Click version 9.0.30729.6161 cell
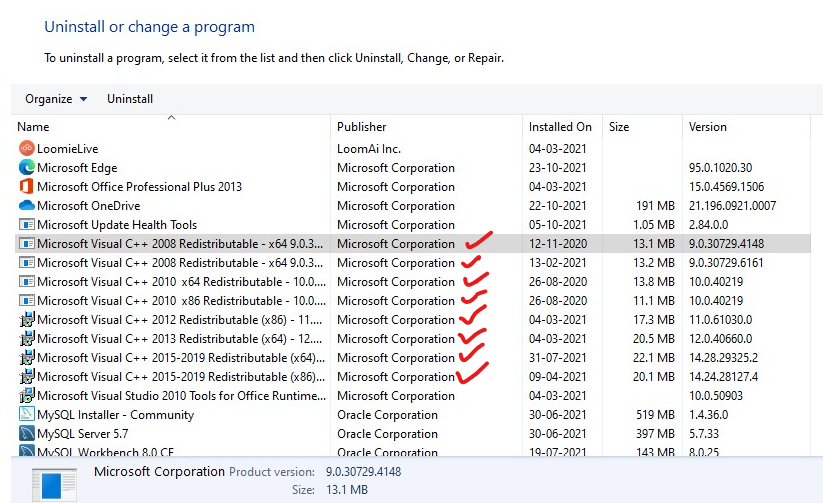The image size is (823, 503). [x=726, y=263]
